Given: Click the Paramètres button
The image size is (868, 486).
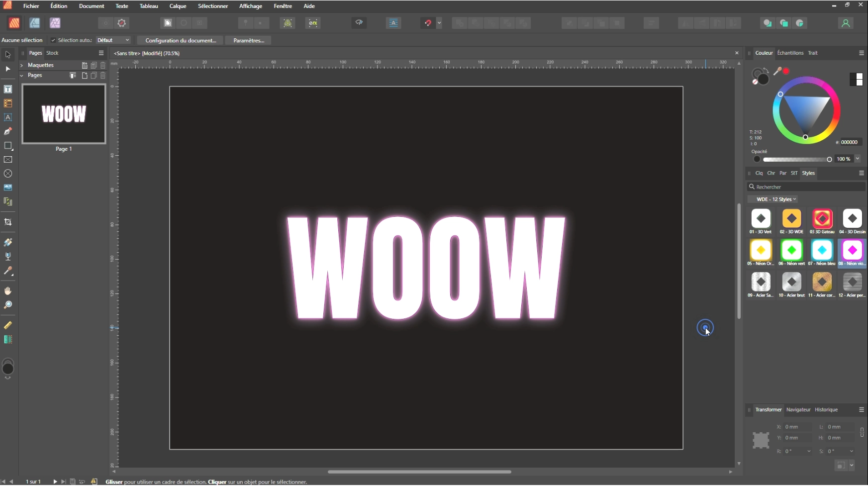Looking at the screenshot, I should [248, 40].
